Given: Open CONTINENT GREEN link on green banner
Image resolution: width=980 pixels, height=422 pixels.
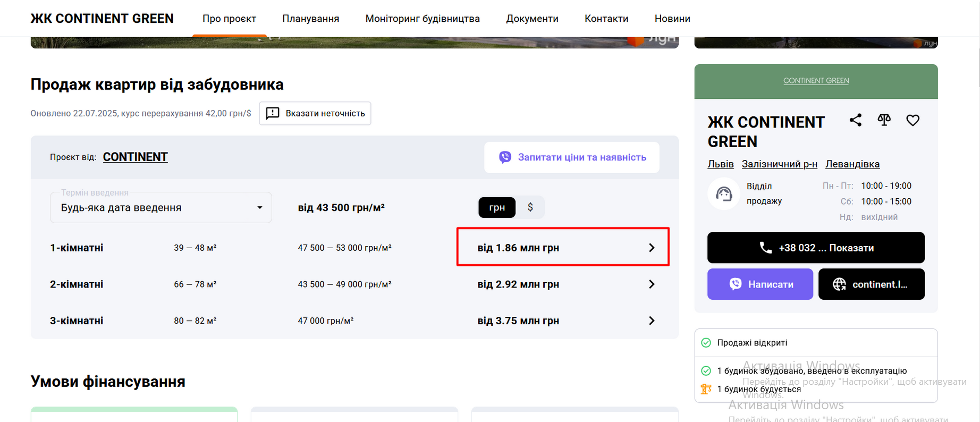Looking at the screenshot, I should coord(816,81).
